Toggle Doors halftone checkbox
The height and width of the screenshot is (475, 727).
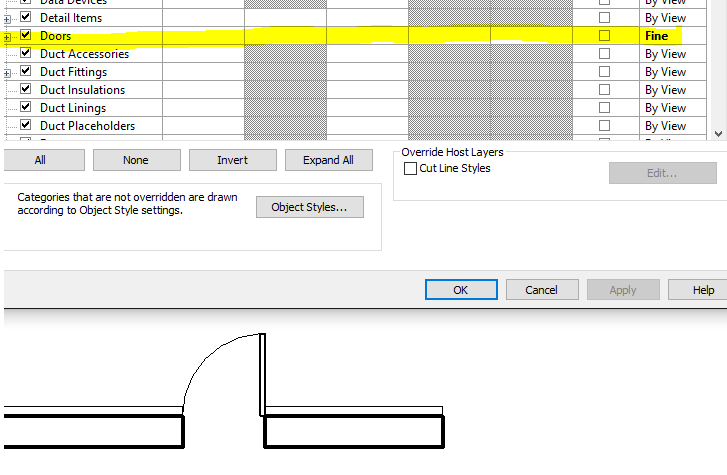604,36
